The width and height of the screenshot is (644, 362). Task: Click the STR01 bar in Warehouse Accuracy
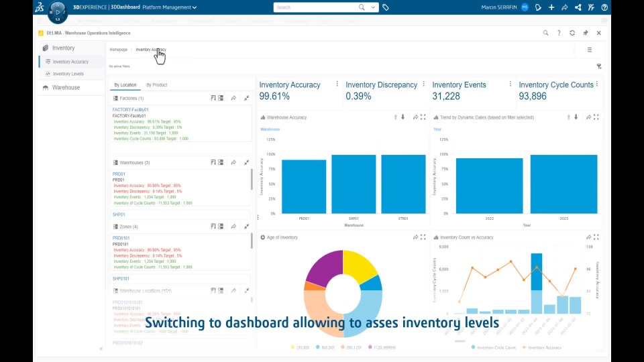click(x=403, y=184)
